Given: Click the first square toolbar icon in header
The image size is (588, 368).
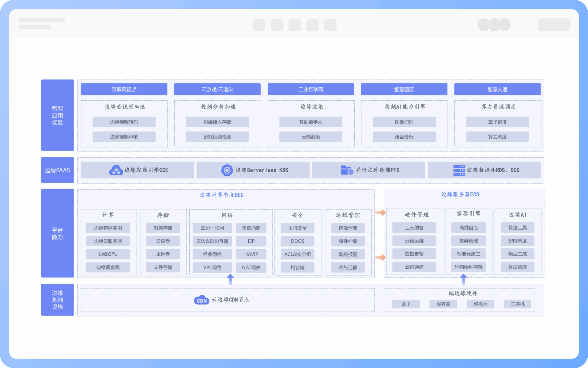Looking at the screenshot, I should coord(259,25).
